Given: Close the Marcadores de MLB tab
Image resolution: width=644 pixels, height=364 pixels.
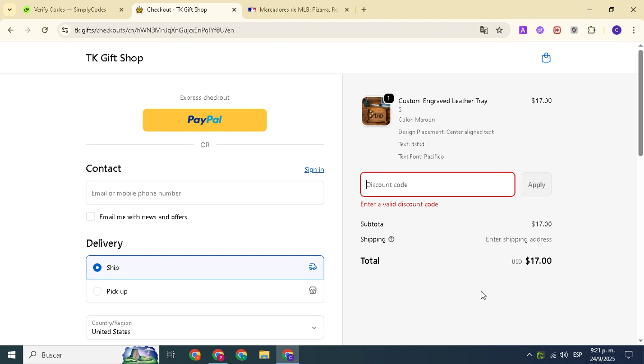Looking at the screenshot, I should pyautogui.click(x=347, y=9).
